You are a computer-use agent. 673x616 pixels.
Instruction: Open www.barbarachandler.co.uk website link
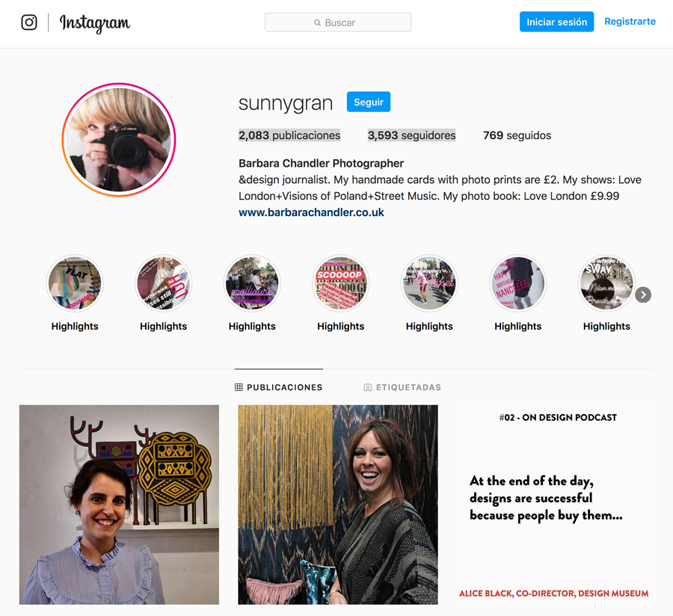311,212
